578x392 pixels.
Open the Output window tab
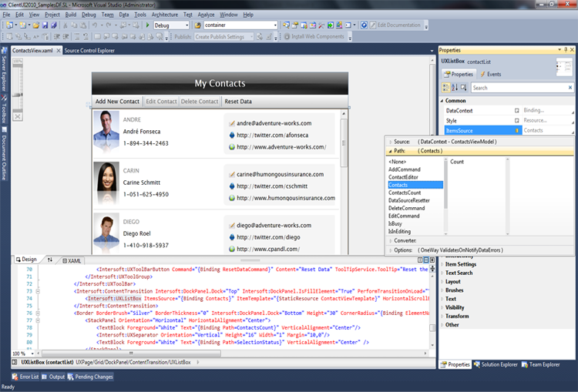coord(53,377)
